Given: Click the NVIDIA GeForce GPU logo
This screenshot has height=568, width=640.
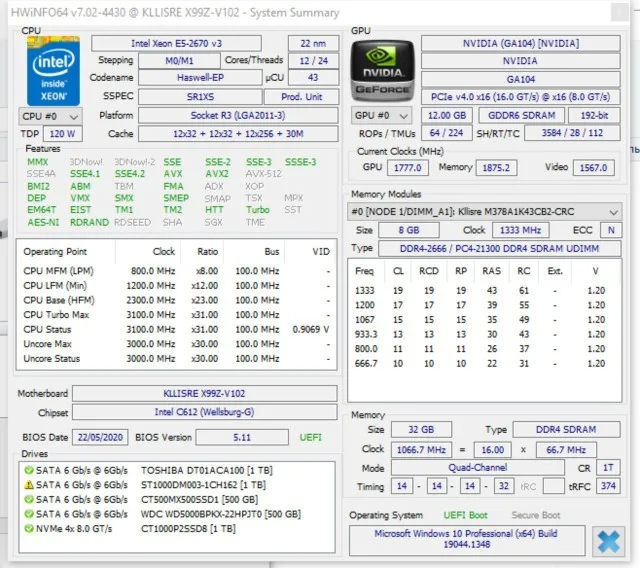Looking at the screenshot, I should [x=382, y=71].
